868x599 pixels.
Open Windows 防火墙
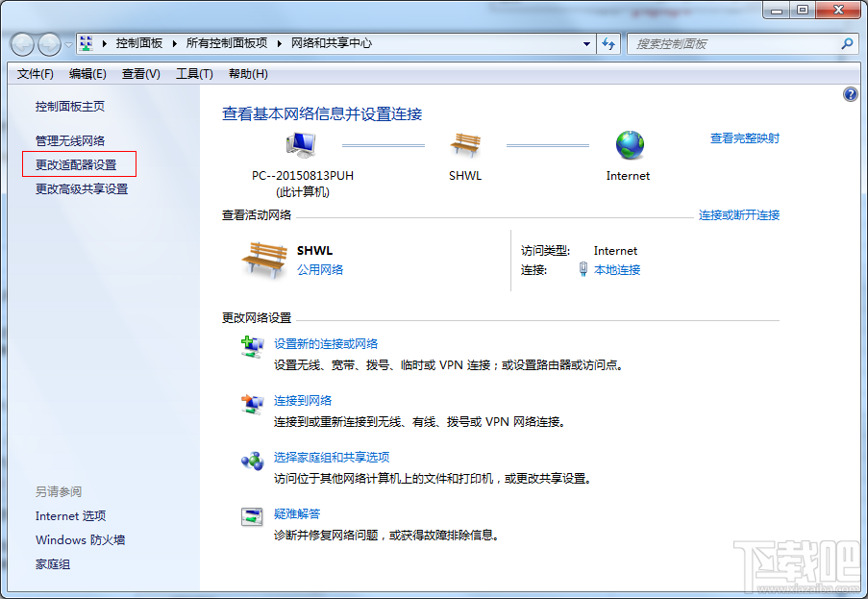[x=81, y=539]
